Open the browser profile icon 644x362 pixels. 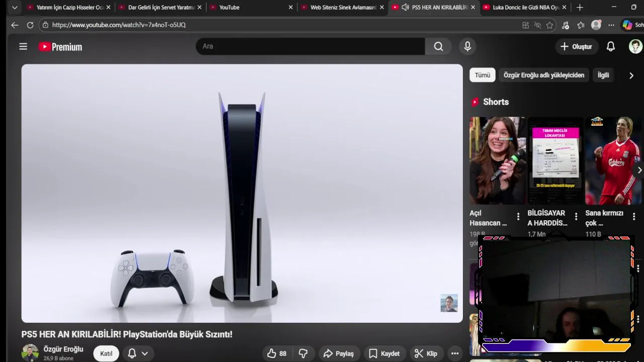tap(596, 25)
